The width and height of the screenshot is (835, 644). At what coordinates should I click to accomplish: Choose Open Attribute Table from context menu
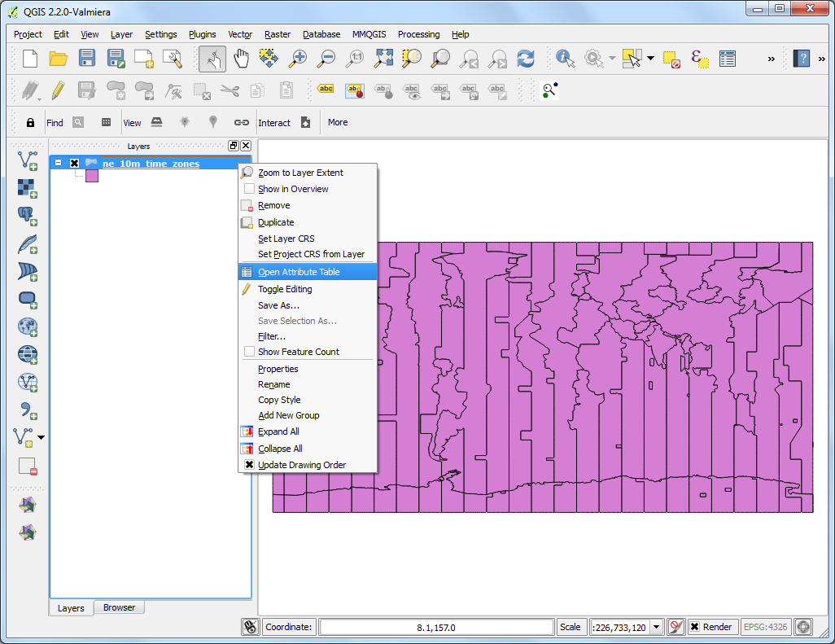[x=299, y=272]
